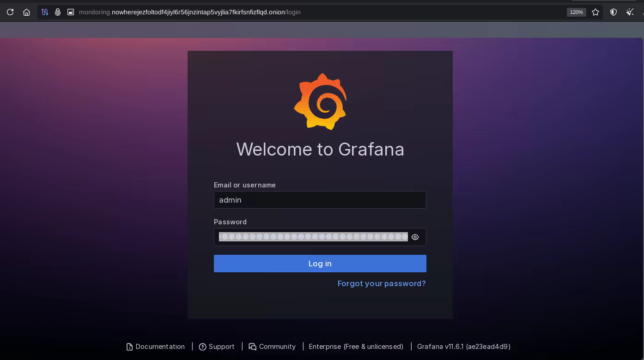Image resolution: width=644 pixels, height=360 pixels.
Task: Click the Community chat bubbles icon
Action: (252, 347)
